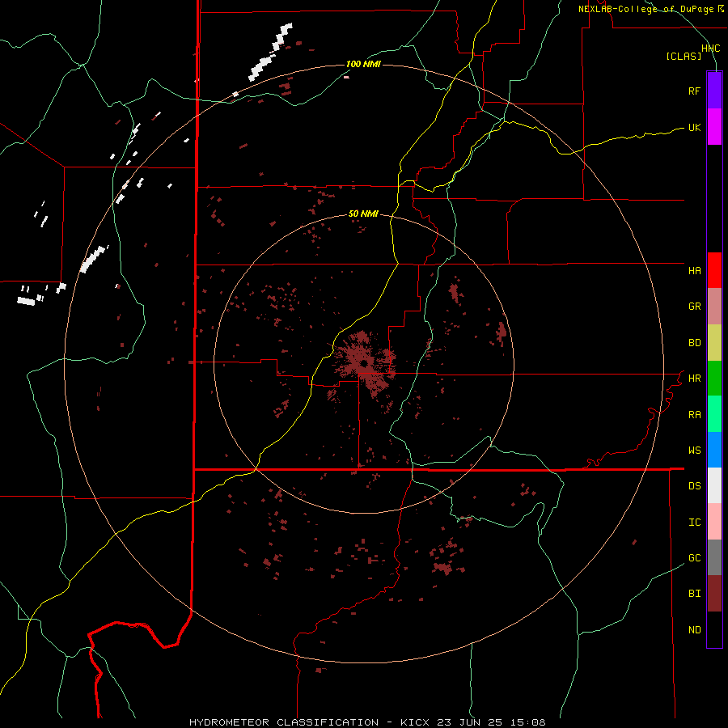728x728 pixels.
Task: Click the 50 NMI range ring label
Action: pyautogui.click(x=363, y=214)
